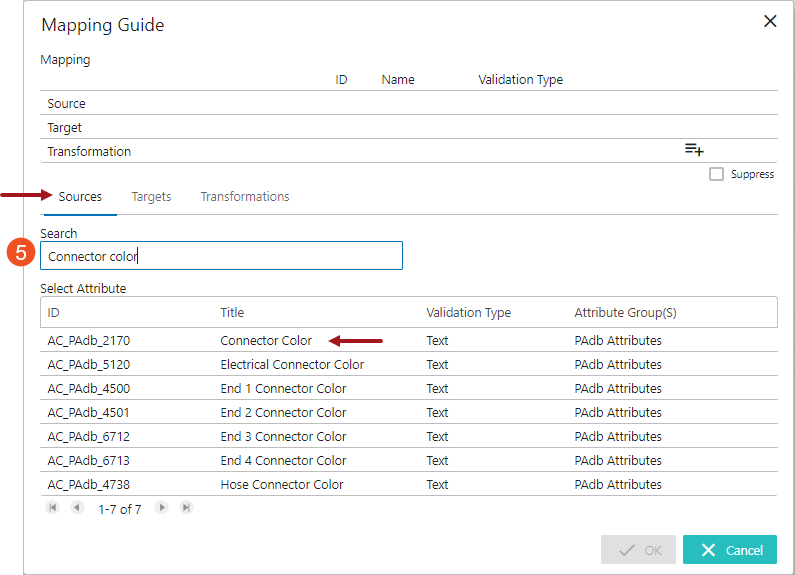Go to first page of results

53,508
